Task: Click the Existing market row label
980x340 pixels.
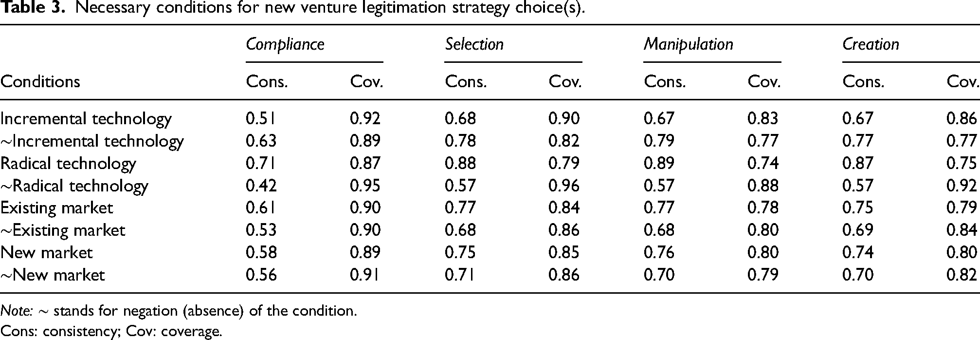Action: 56,208
